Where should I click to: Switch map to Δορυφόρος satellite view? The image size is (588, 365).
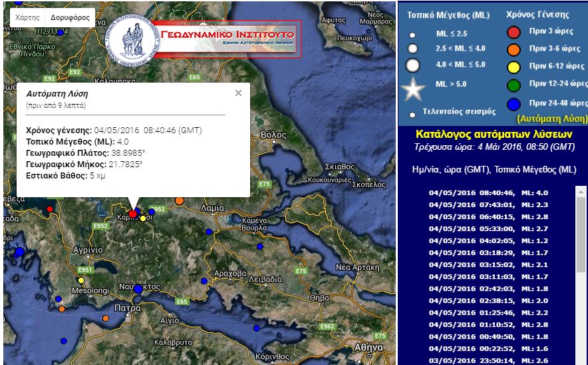click(70, 17)
